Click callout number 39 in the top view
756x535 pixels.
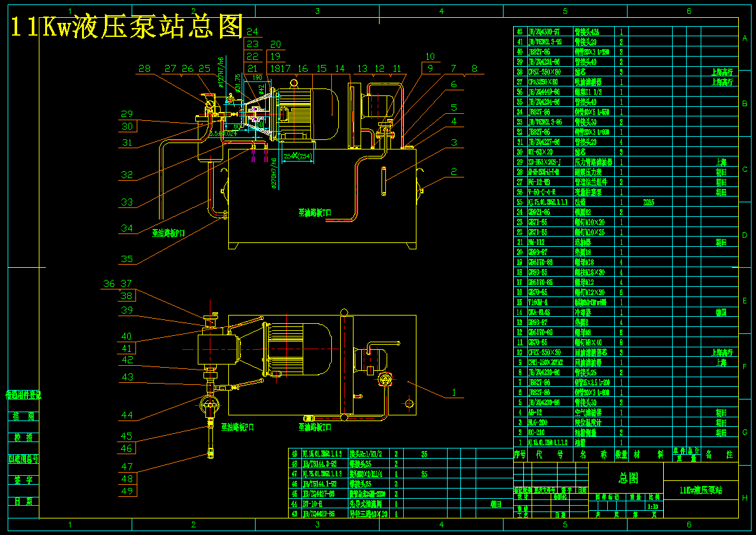point(127,310)
